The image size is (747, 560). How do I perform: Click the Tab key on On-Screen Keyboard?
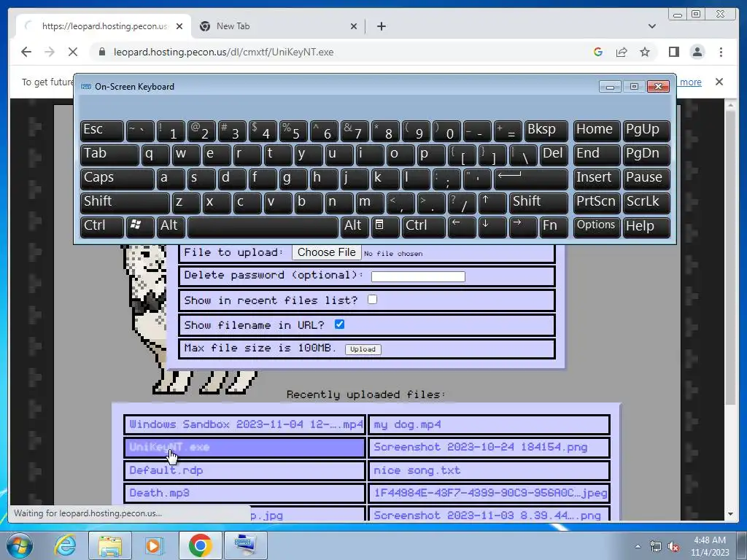coord(109,155)
